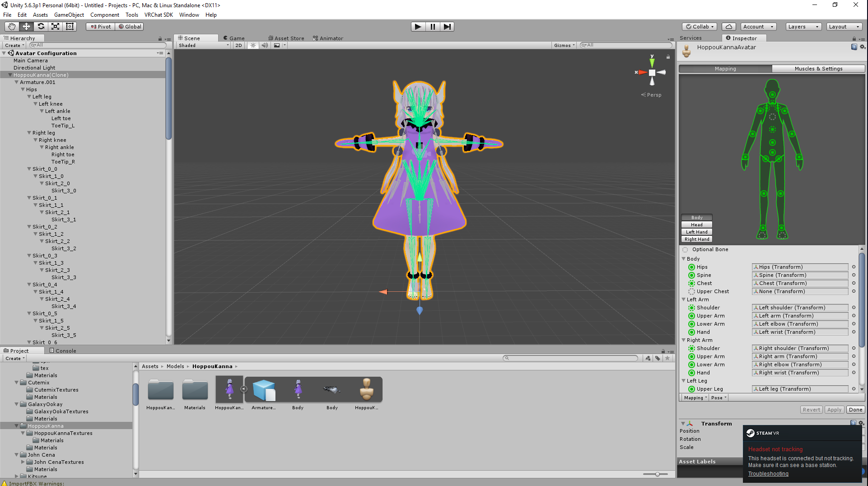
Task: Select the Rotate tool
Action: 41,27
